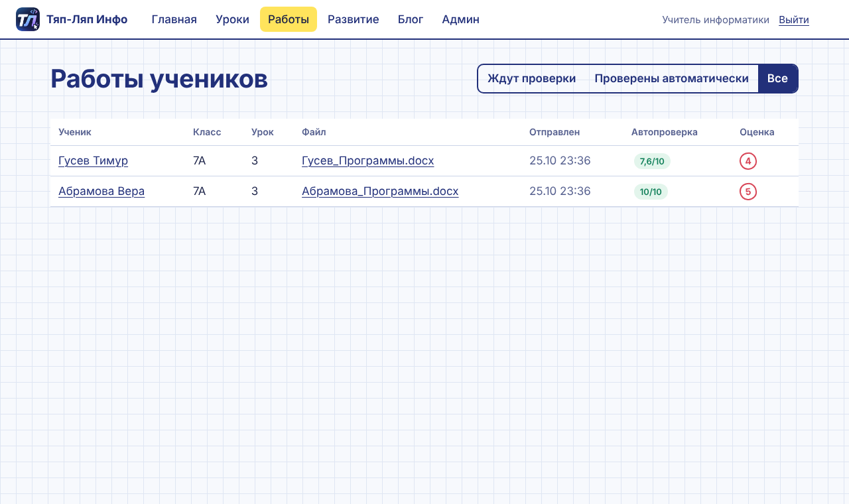The image size is (849, 504).
Task: Open the Админ panel link
Action: [460, 19]
